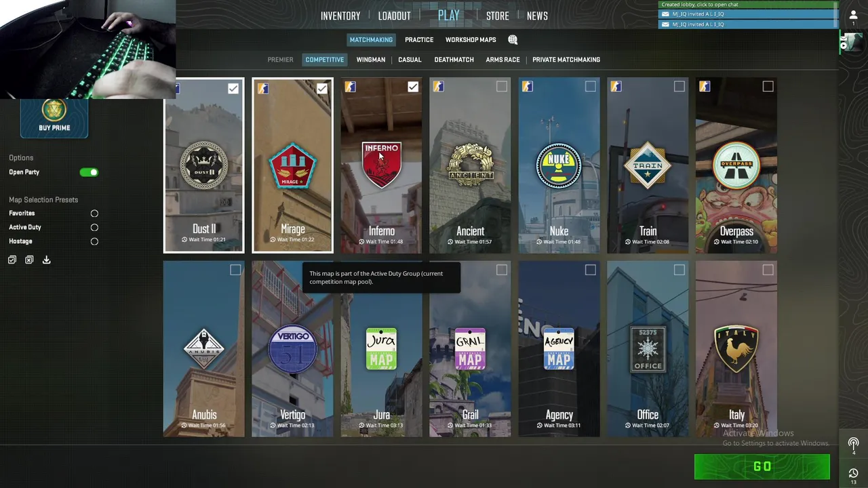Select the Favorites preset radio button
The image size is (868, 488).
94,213
